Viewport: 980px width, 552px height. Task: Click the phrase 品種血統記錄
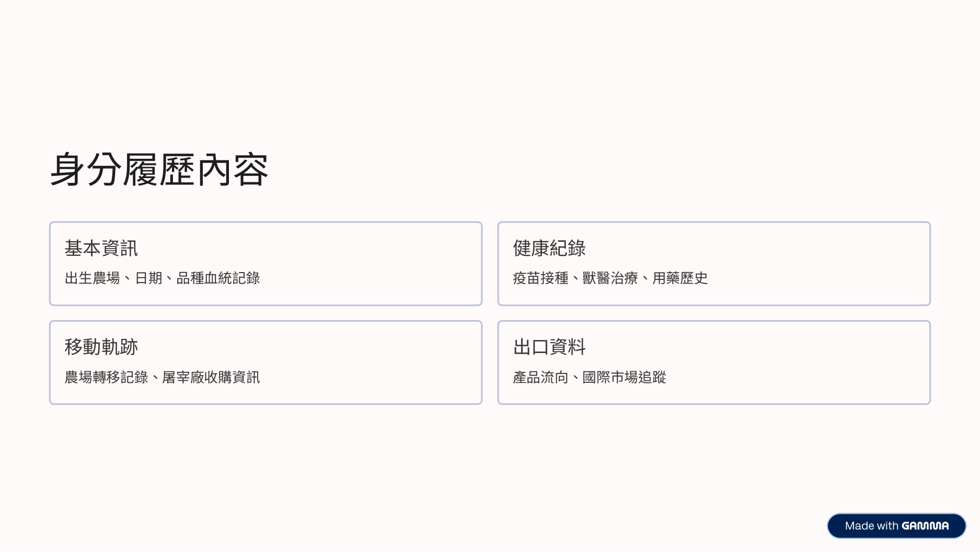(218, 278)
